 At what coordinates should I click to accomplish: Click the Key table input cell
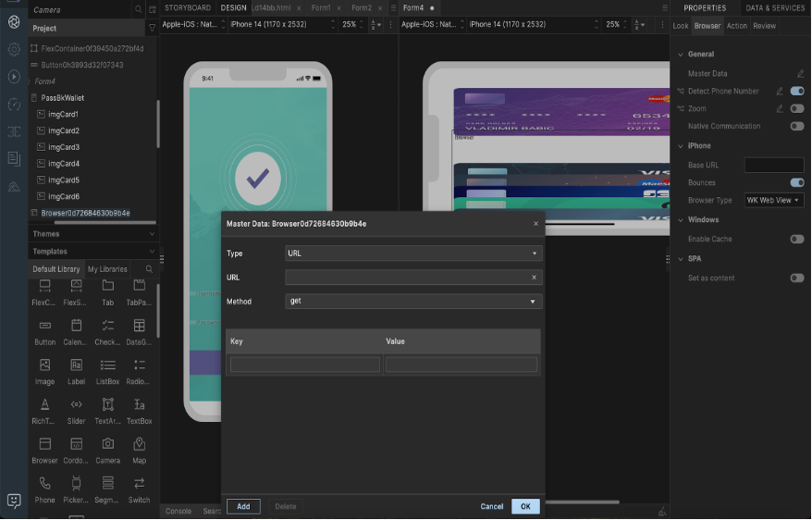[x=305, y=365]
